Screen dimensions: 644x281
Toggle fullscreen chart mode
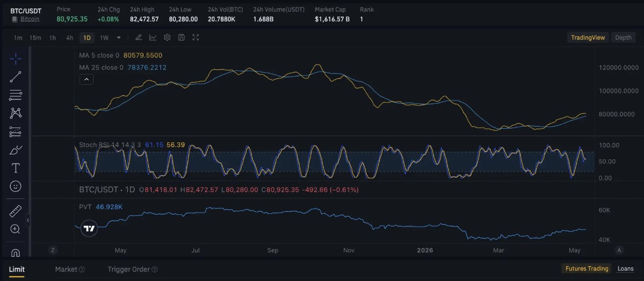tap(195, 38)
